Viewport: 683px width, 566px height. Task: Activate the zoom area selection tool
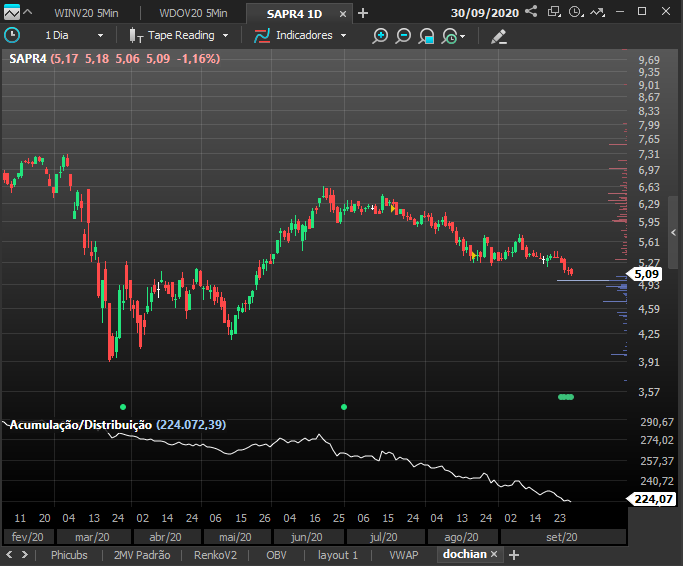pos(426,36)
